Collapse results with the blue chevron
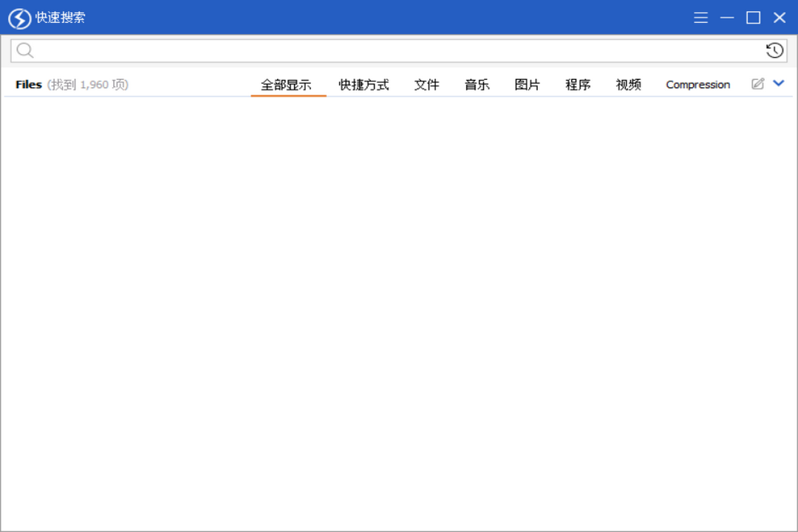798x532 pixels. point(778,83)
